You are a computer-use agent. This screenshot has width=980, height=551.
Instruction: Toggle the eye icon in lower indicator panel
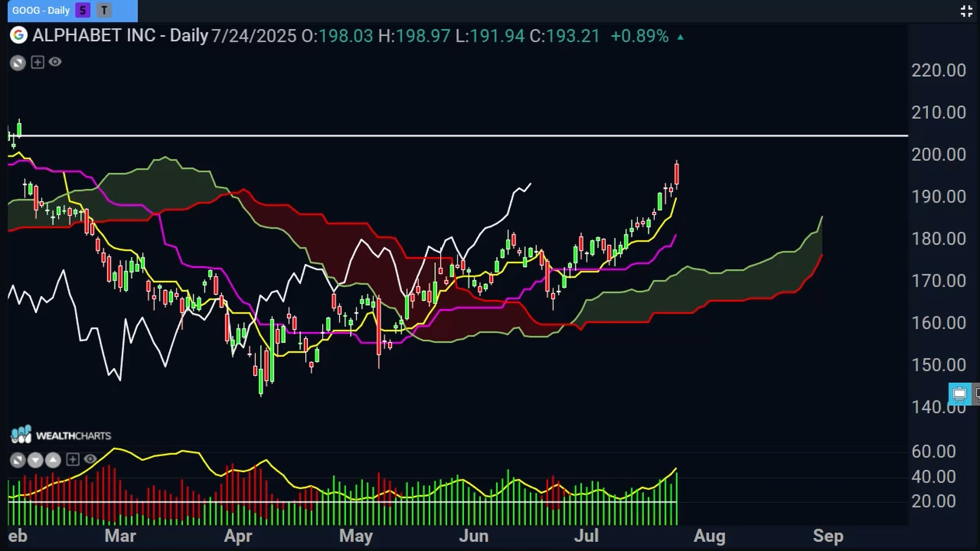click(90, 459)
